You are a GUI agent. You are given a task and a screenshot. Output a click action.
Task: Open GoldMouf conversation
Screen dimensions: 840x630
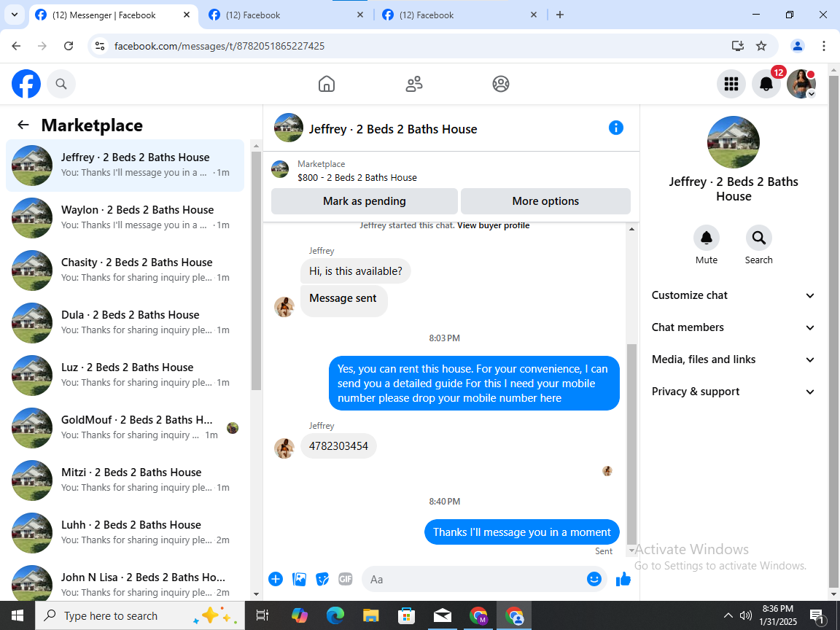click(x=125, y=427)
